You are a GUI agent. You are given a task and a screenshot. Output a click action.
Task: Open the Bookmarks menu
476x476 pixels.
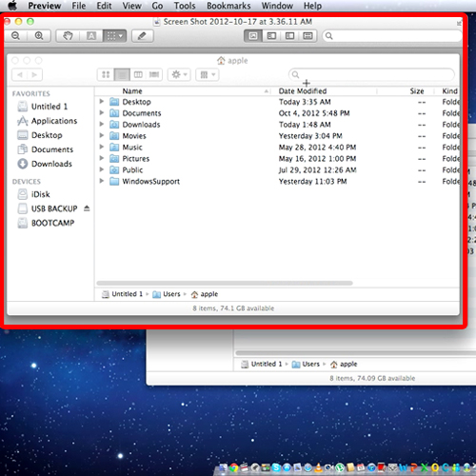point(228,6)
